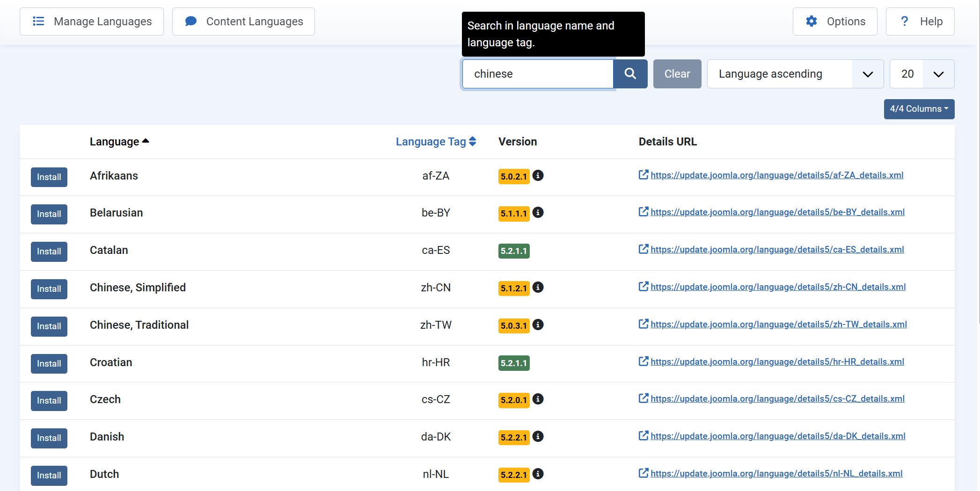Screen dimensions: 980x491
Task: Open the Options settings button
Action: point(835,22)
